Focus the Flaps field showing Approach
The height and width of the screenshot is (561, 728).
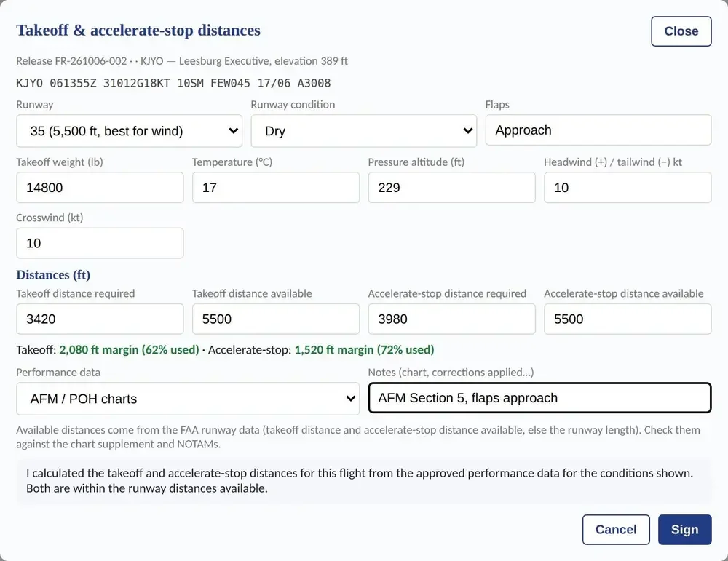[598, 130]
